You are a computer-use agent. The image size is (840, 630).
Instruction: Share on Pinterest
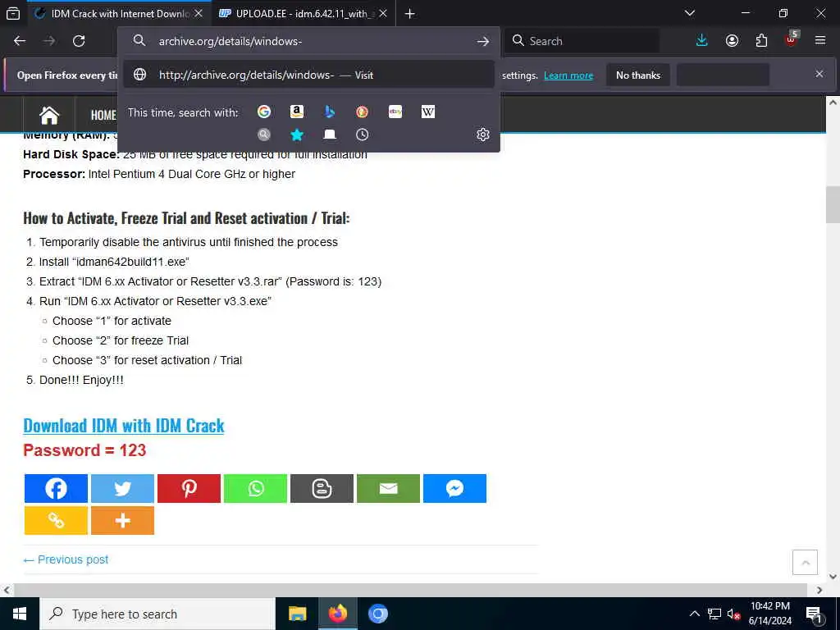pyautogui.click(x=189, y=488)
